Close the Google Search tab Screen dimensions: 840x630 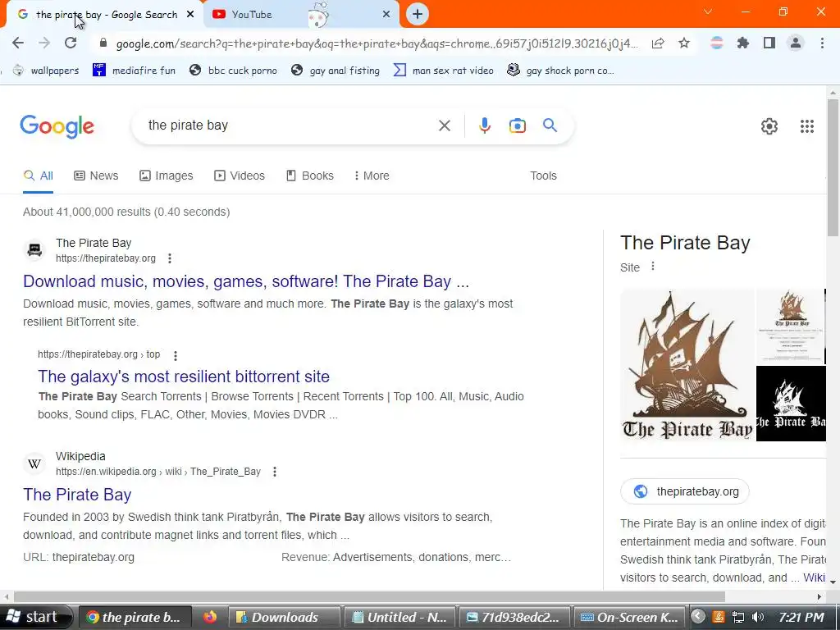point(190,15)
